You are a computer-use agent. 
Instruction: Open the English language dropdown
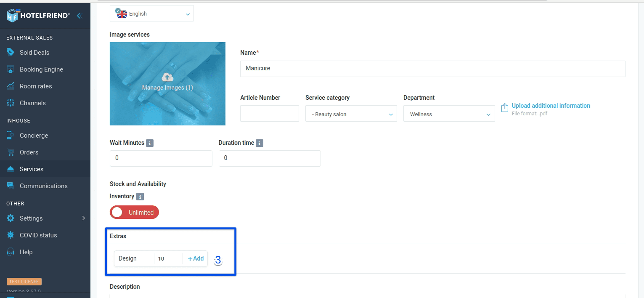coord(152,14)
